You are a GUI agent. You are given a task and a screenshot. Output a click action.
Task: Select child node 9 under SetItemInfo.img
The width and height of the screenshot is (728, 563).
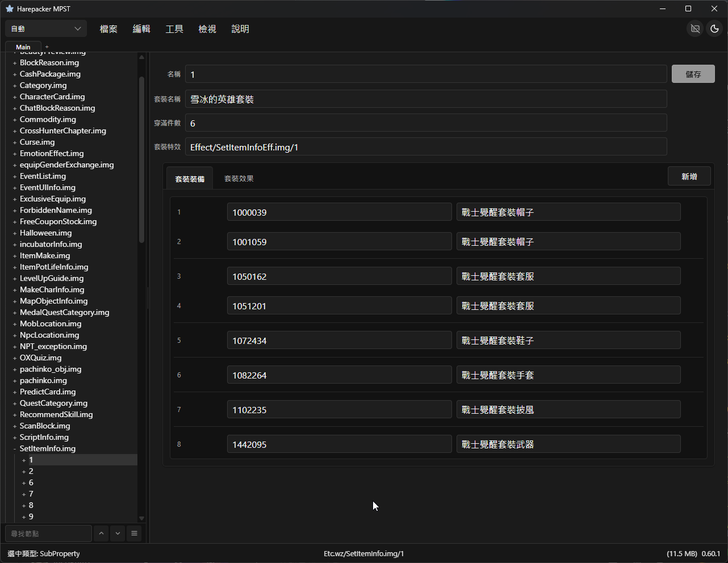click(x=31, y=516)
